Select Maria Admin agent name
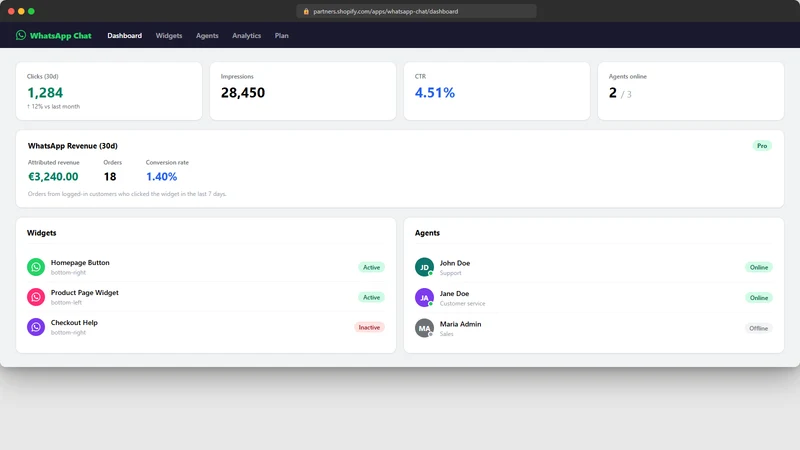 point(461,324)
